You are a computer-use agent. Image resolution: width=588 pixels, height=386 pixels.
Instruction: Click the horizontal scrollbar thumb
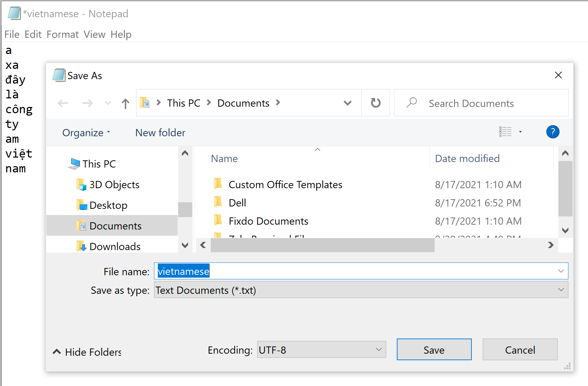tap(323, 245)
